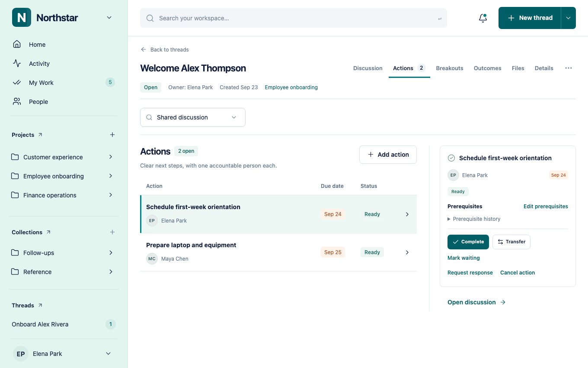Open Threads external arrow icon

click(40, 305)
